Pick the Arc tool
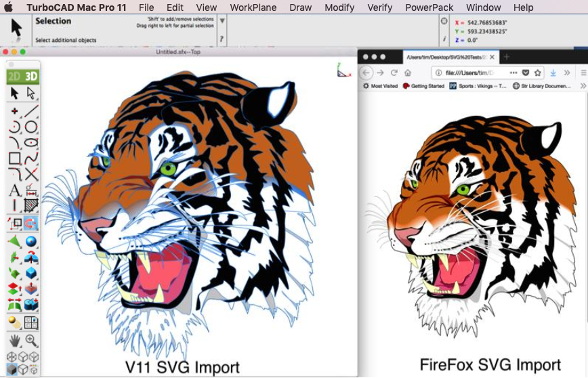588x378 pixels. click(x=15, y=127)
